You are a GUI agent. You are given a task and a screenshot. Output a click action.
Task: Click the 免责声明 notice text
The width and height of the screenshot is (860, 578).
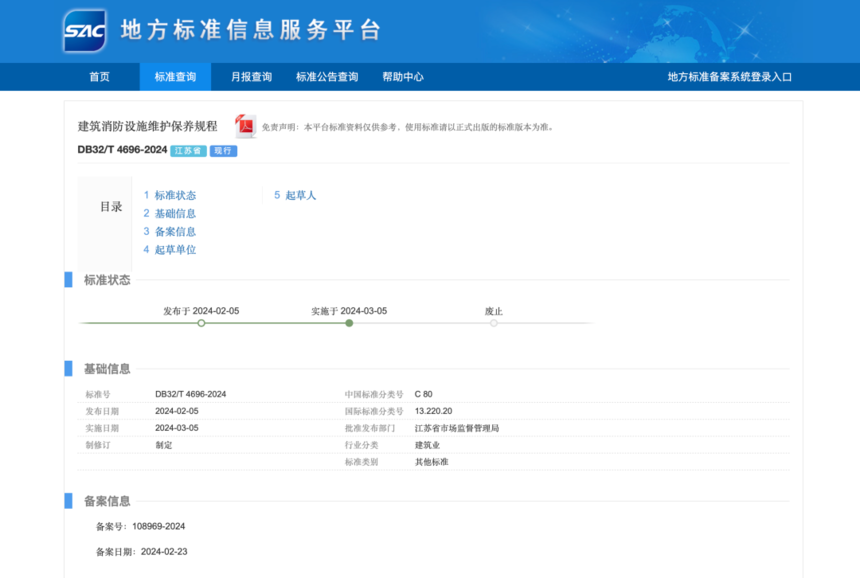click(x=408, y=127)
